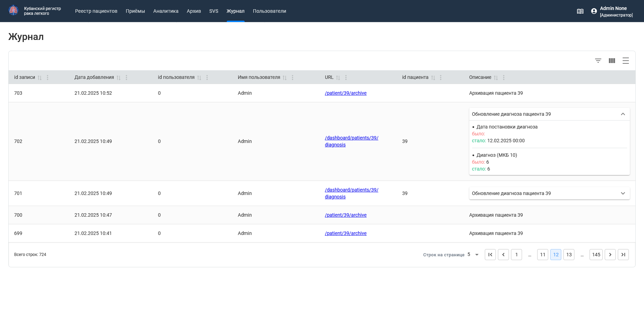Screen dimensions: 644x329
Task: Sort by the id записи column
Action: click(x=40, y=78)
